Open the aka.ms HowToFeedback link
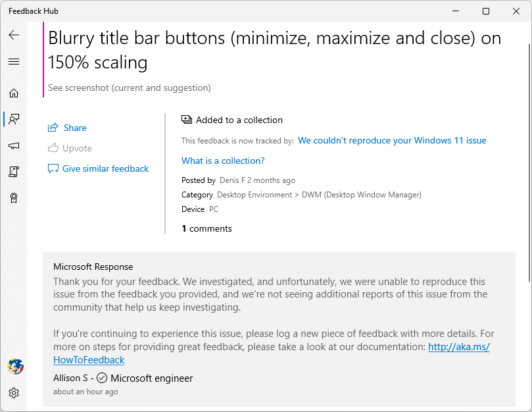 (272, 353)
